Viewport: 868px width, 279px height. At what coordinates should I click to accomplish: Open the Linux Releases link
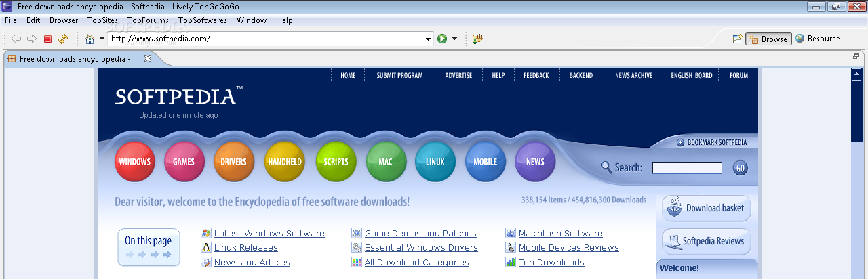click(x=246, y=248)
